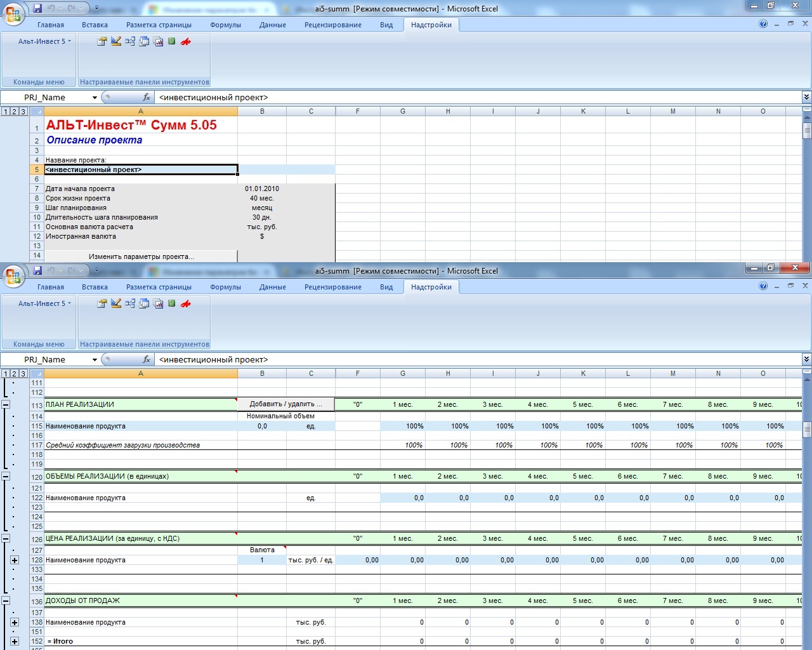Expand formula bar in lower window
The image size is (812, 650).
806,359
